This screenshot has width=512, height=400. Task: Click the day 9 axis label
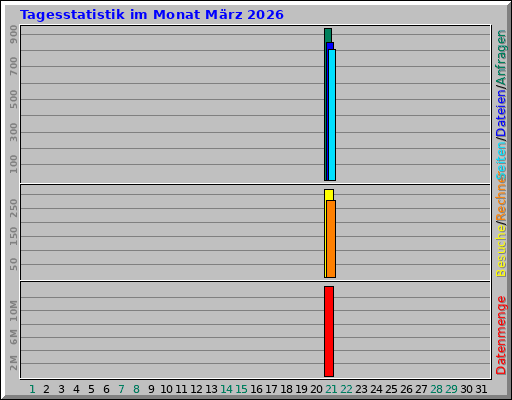(x=151, y=389)
